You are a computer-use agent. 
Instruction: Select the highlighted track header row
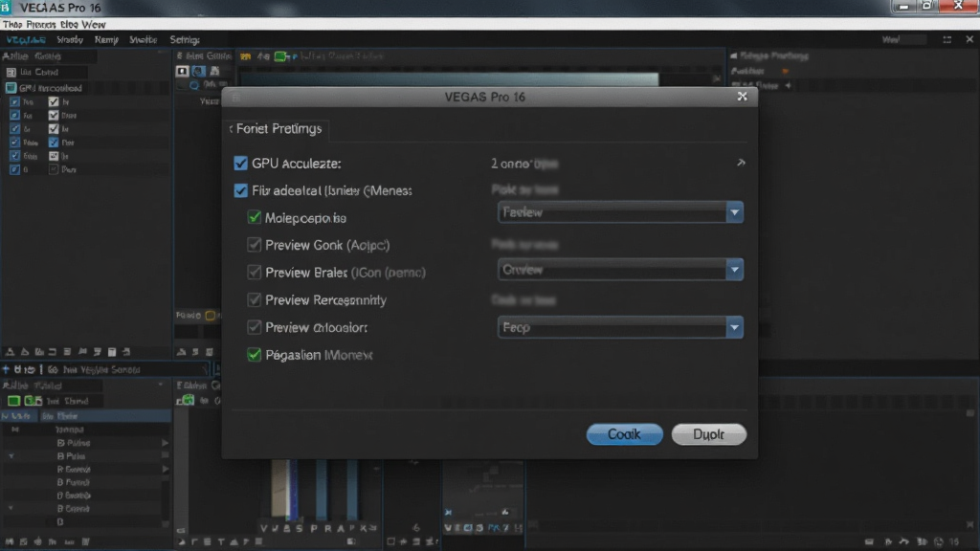coord(85,416)
